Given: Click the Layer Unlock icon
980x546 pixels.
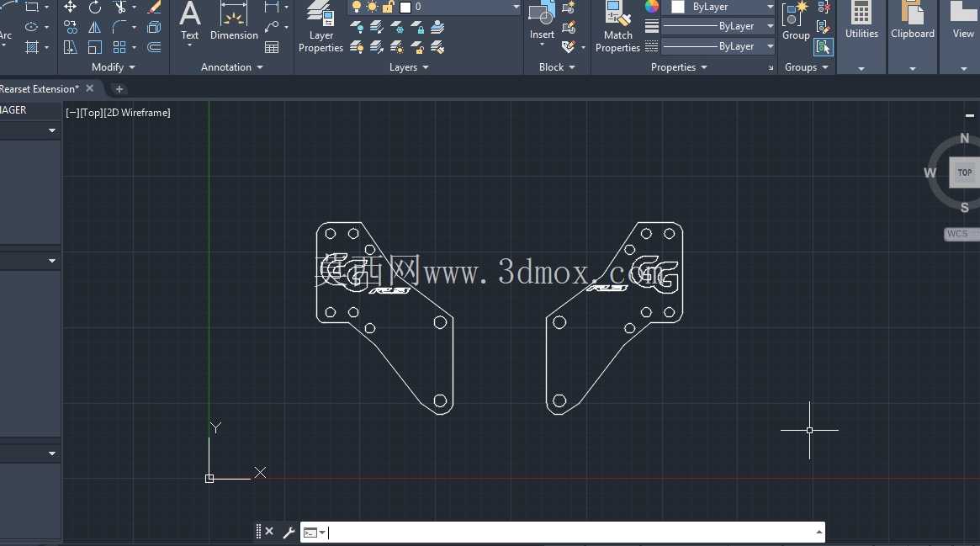Looking at the screenshot, I should pyautogui.click(x=417, y=47).
